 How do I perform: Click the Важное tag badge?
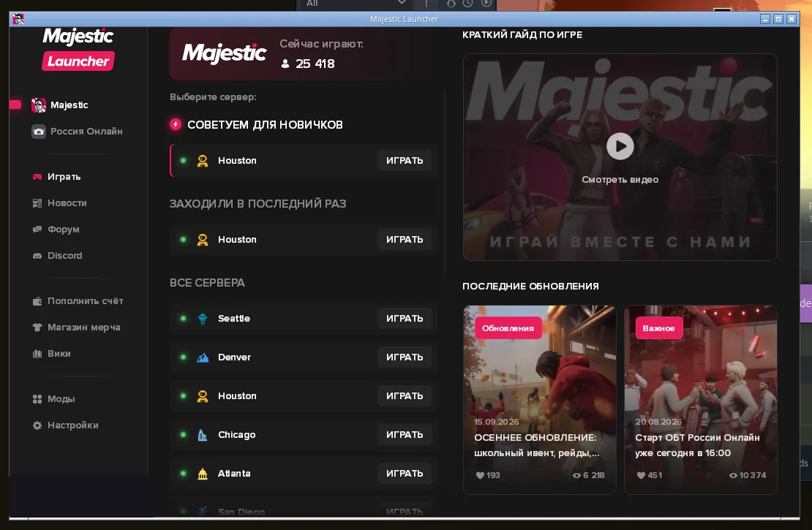(658, 328)
